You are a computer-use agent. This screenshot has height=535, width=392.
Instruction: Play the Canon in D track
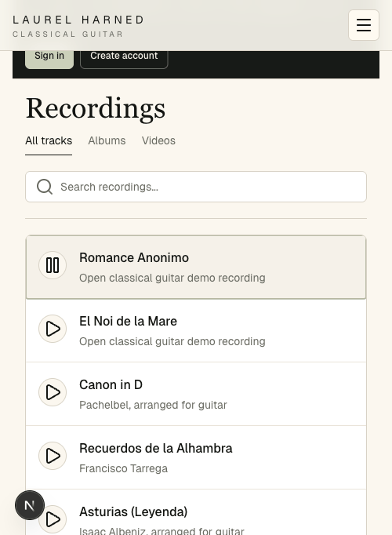tap(53, 392)
